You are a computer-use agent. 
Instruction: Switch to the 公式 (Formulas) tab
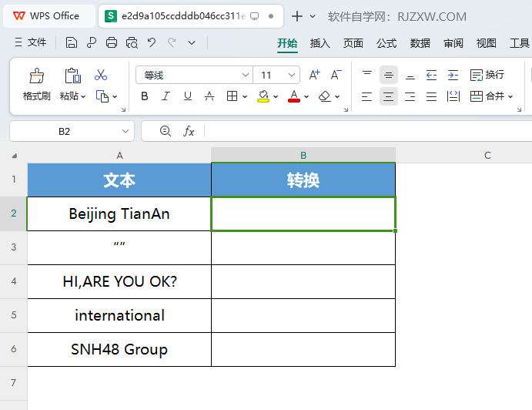point(386,43)
